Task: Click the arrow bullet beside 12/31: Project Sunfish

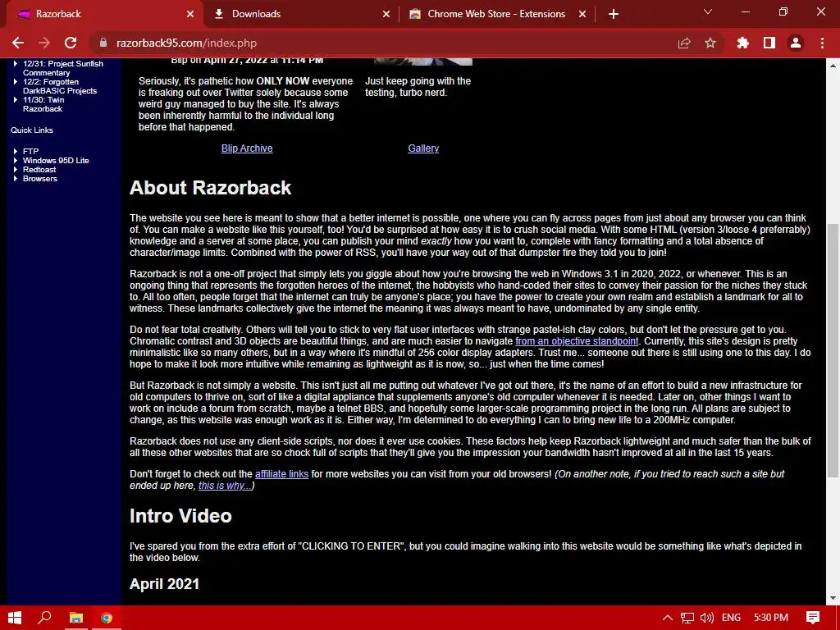Action: 16,64
